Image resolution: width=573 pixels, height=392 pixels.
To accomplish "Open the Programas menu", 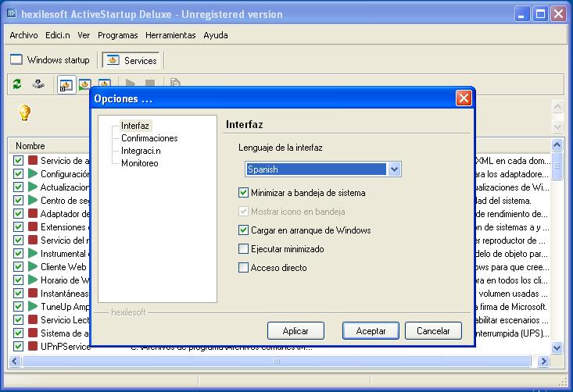I will [118, 35].
